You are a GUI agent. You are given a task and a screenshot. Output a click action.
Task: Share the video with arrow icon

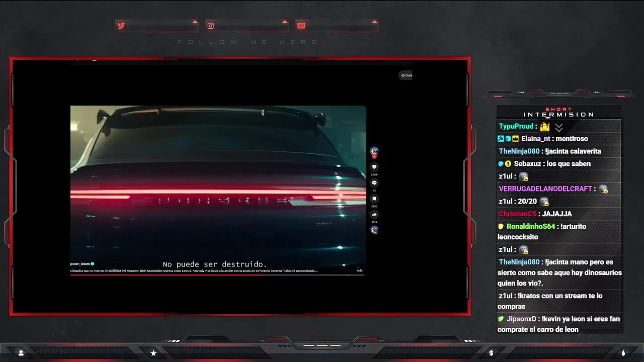[374, 215]
